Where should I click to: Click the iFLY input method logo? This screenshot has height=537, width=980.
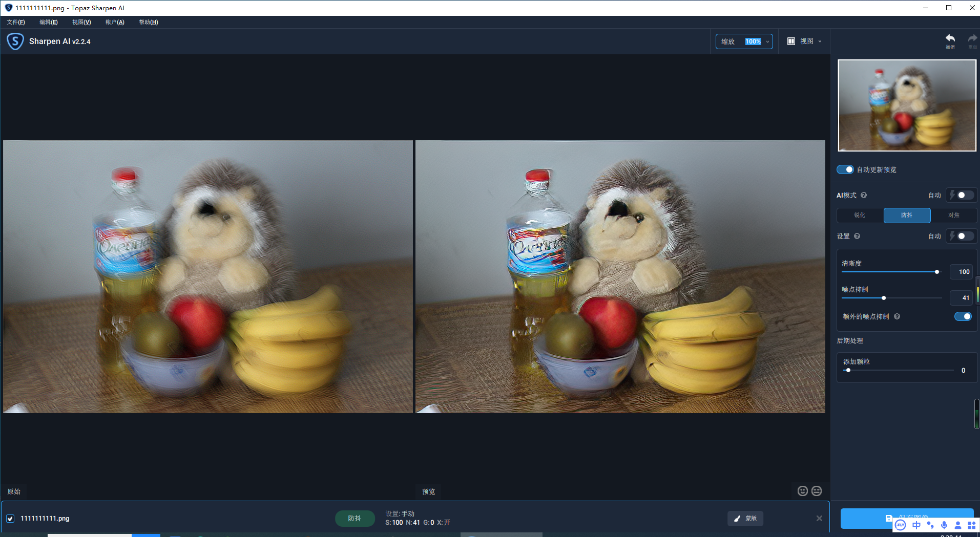pyautogui.click(x=900, y=525)
